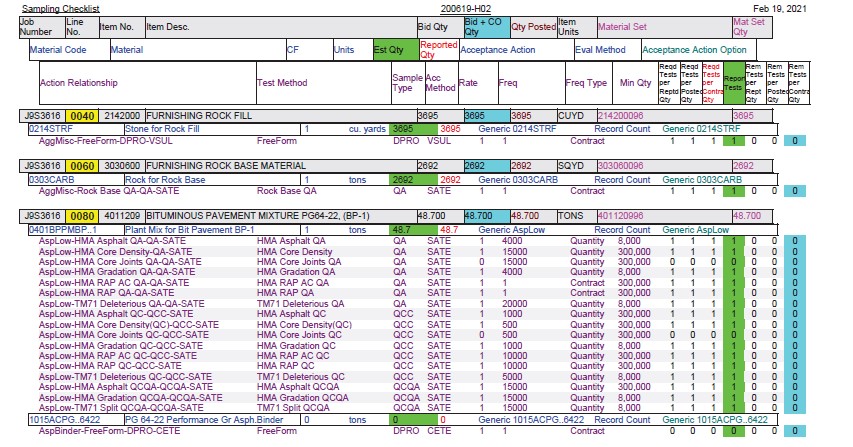
Task: Click material code 1015ACPG..6422
Action: 62,420
